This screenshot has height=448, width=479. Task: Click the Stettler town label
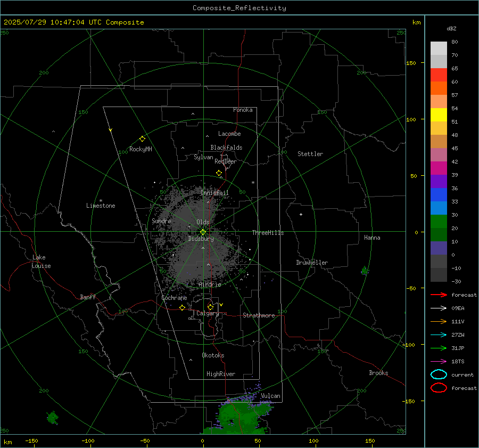(310, 154)
